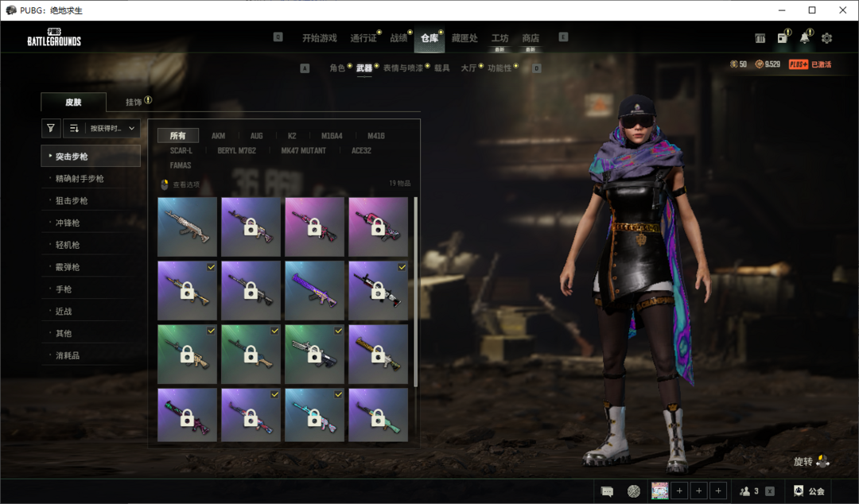Screen dimensions: 859x504
Task: Filter skins by M416
Action: pos(375,136)
